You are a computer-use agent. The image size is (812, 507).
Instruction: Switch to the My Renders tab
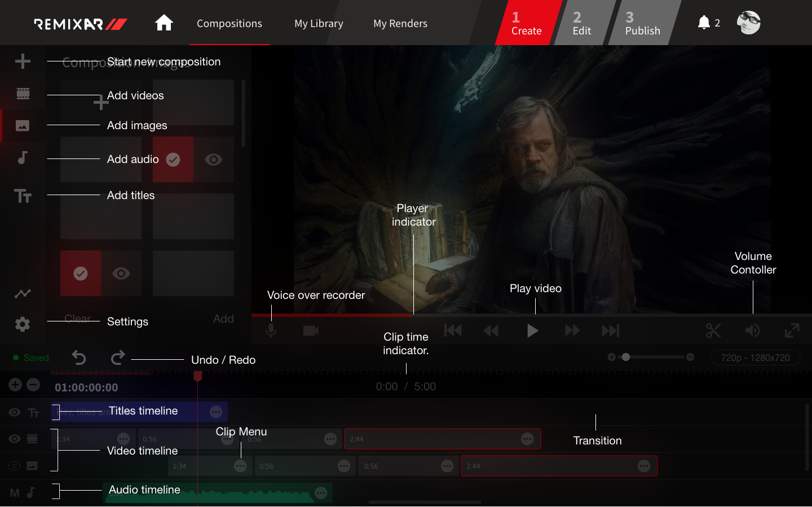click(400, 23)
